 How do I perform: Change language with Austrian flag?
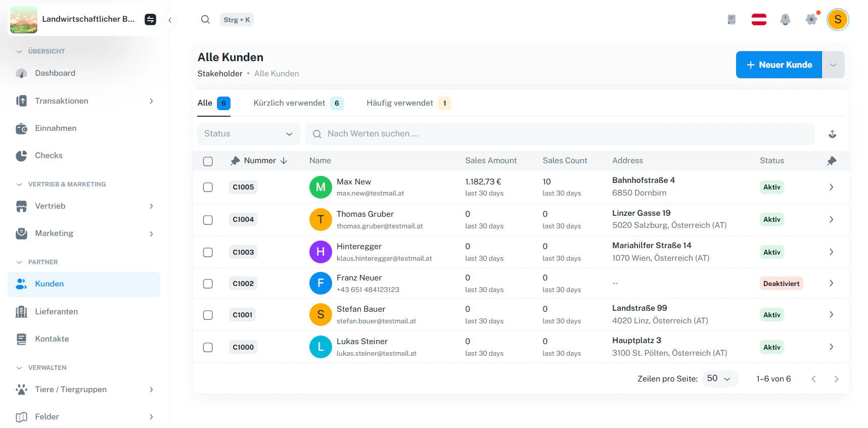759,20
